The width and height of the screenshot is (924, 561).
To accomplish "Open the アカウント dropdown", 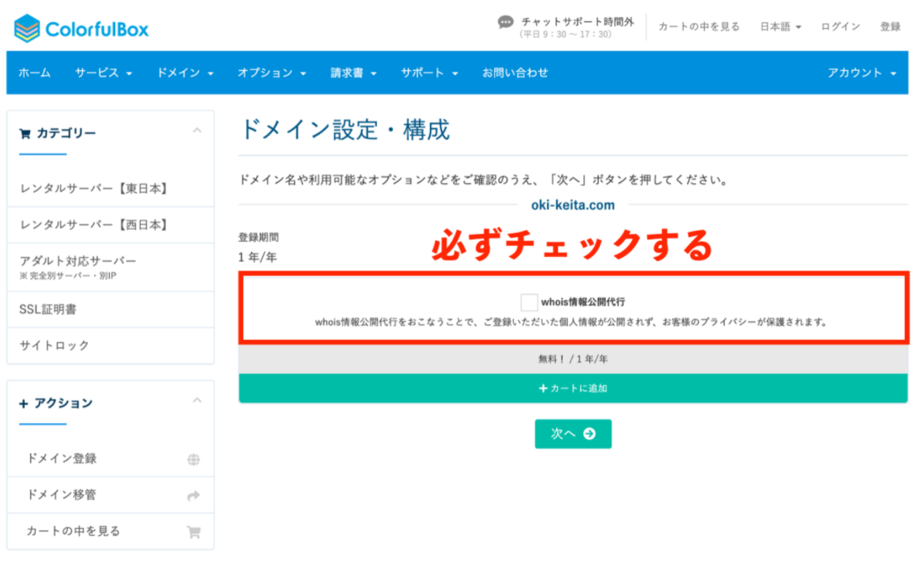I will pyautogui.click(x=862, y=73).
